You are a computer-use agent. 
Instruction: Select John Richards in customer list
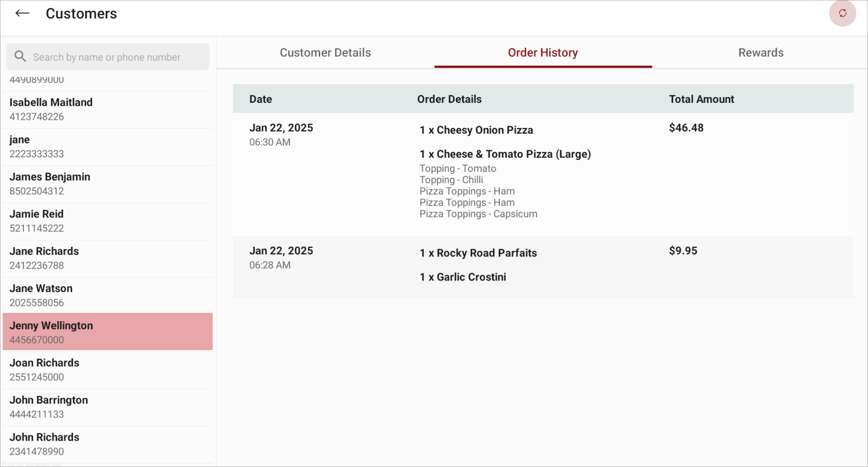108,444
